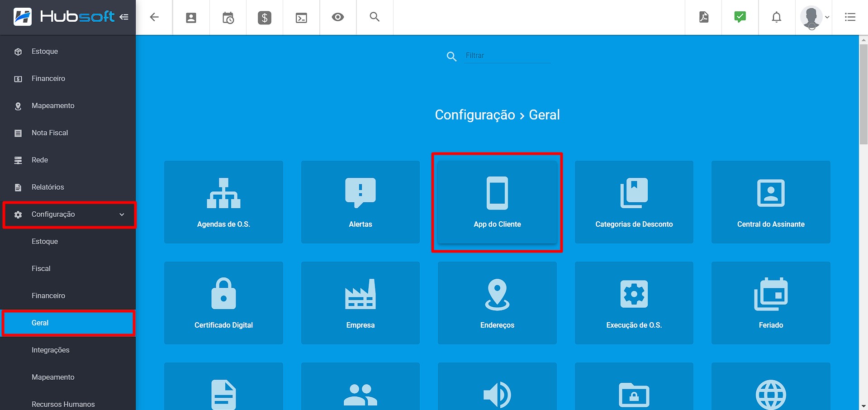Image resolution: width=868 pixels, height=410 pixels.
Task: Click the vertical scrollbar thumb
Action: tap(863, 94)
